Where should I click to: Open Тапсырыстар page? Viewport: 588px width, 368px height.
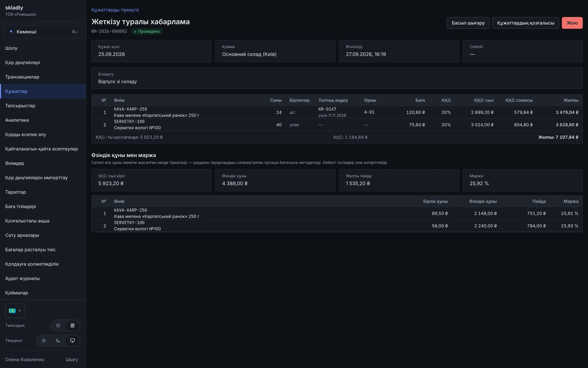tap(43, 106)
